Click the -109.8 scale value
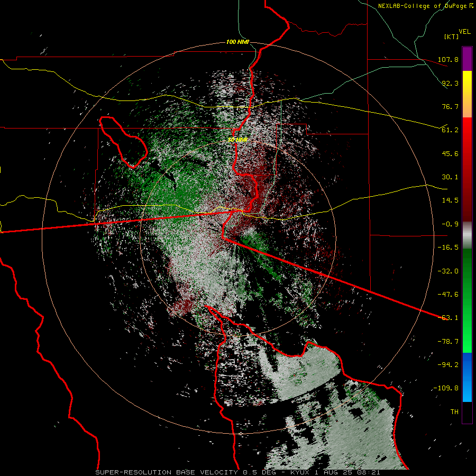 (446, 388)
